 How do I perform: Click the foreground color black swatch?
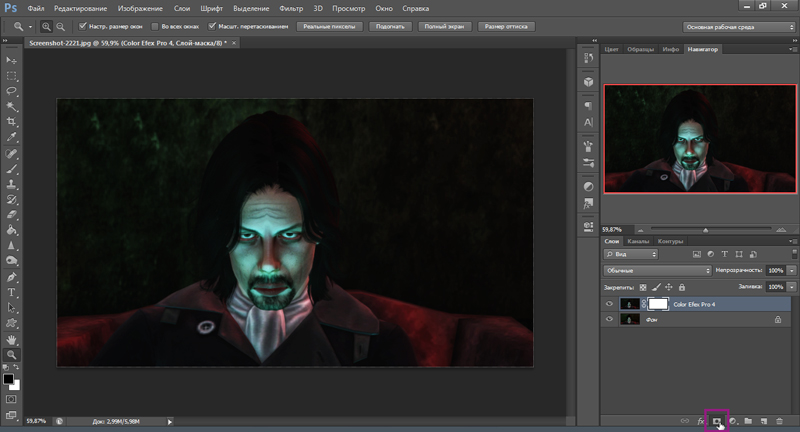click(x=8, y=379)
